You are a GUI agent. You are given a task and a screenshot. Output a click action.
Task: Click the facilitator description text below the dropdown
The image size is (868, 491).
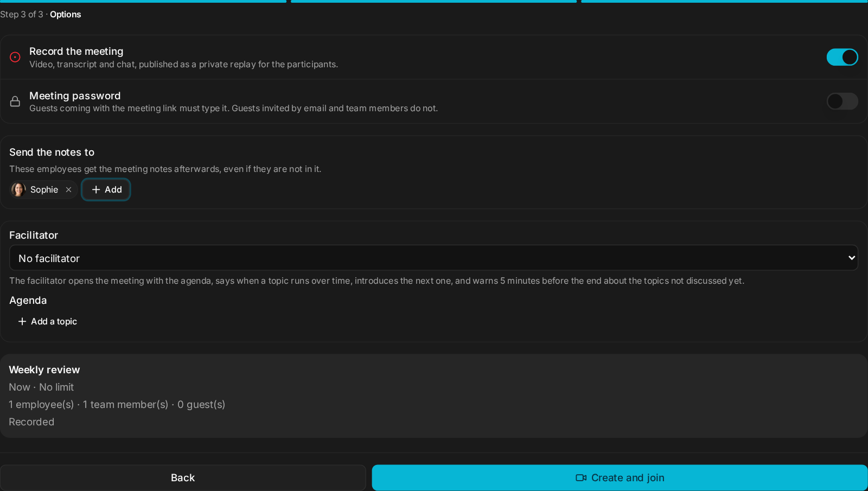(376, 280)
